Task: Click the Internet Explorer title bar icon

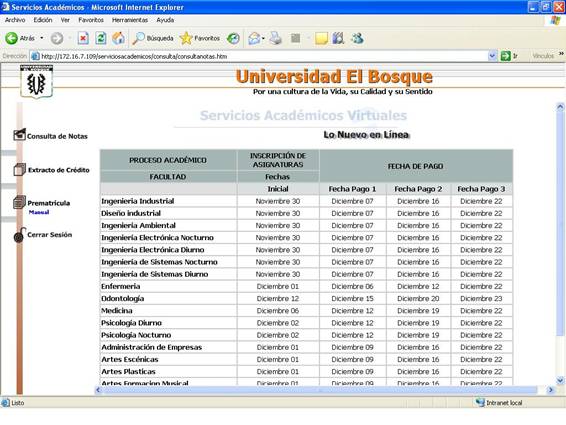Action: (x=5, y=7)
